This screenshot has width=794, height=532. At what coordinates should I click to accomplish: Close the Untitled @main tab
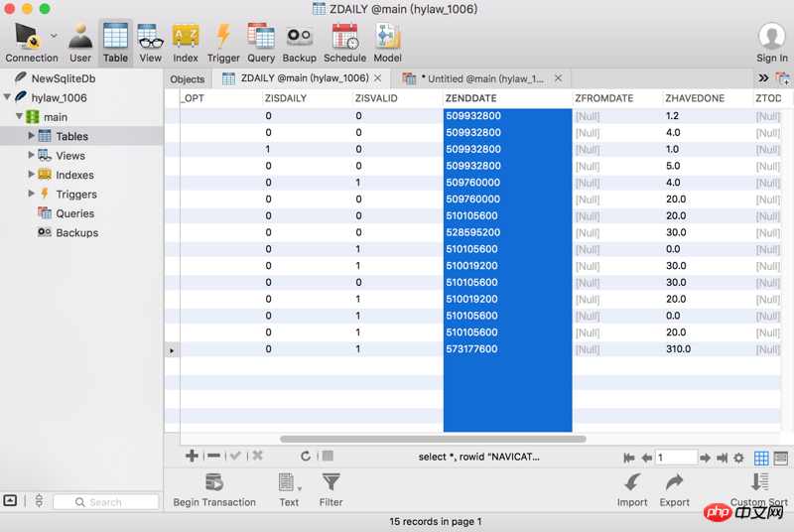click(558, 78)
